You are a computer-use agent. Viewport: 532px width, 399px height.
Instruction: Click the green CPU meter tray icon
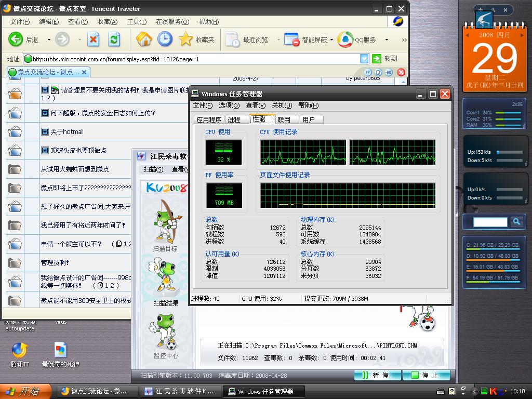484,391
